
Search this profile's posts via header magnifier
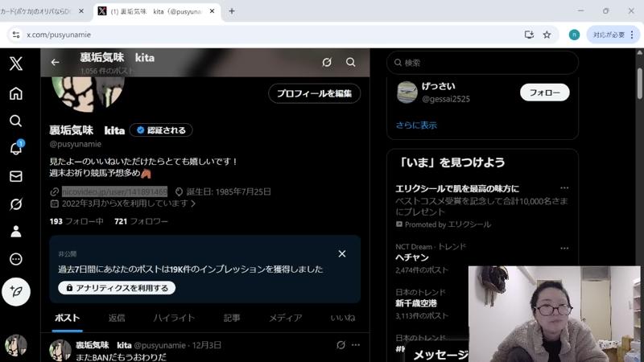(x=351, y=62)
